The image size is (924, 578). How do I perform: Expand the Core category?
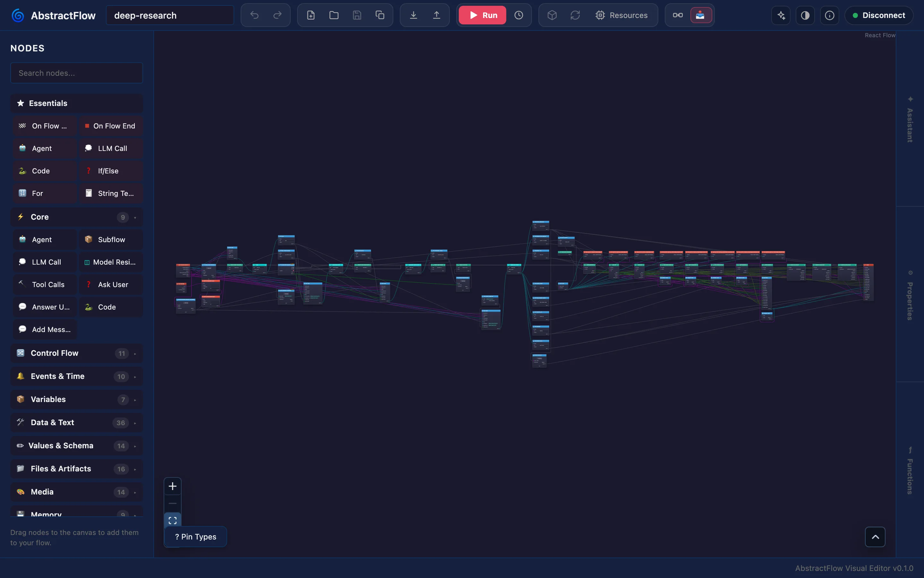point(77,217)
